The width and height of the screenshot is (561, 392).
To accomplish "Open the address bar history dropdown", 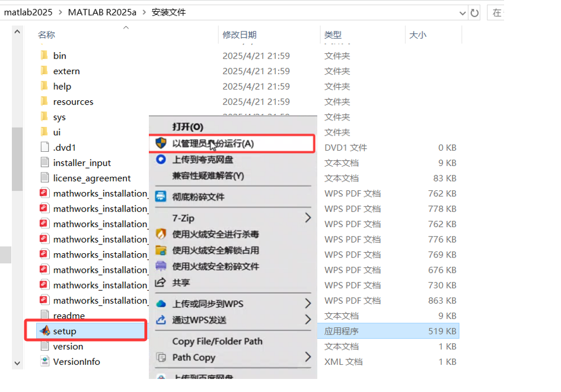I will 462,13.
